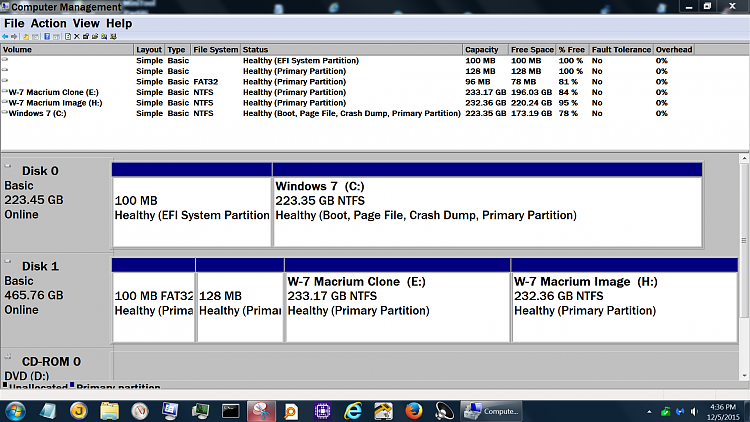Open the Windows Start orb
The width and height of the screenshot is (750, 422).
[x=15, y=411]
